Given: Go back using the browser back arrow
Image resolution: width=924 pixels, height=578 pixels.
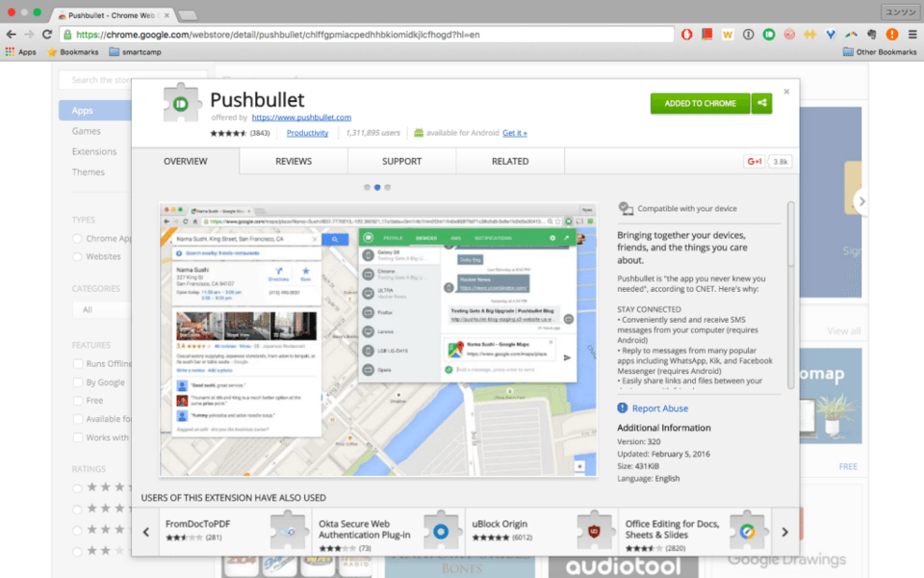Looking at the screenshot, I should (x=12, y=35).
